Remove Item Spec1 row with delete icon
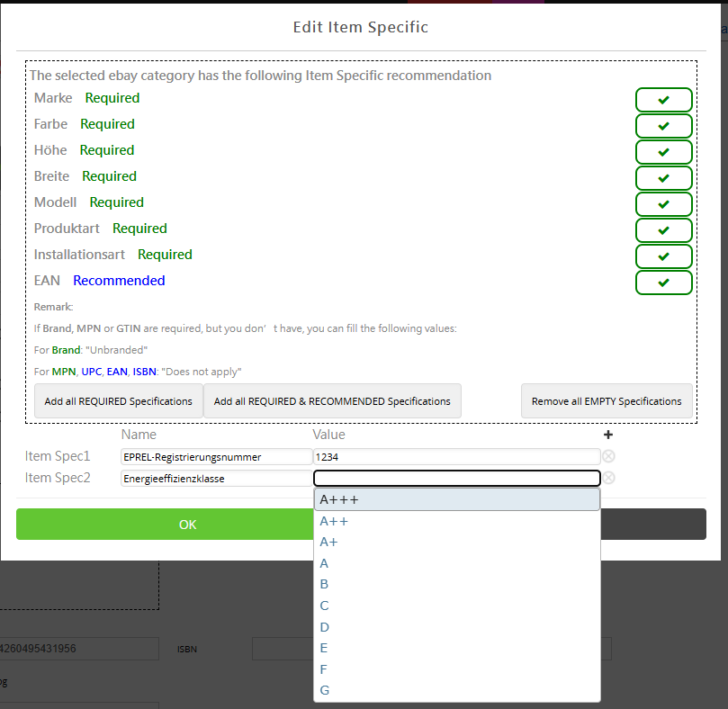This screenshot has width=728, height=709. point(609,456)
